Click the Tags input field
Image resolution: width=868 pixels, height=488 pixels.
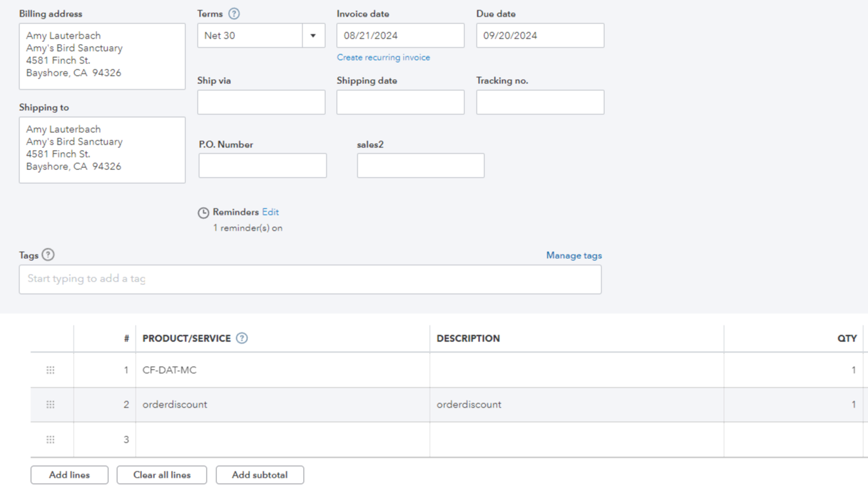310,279
